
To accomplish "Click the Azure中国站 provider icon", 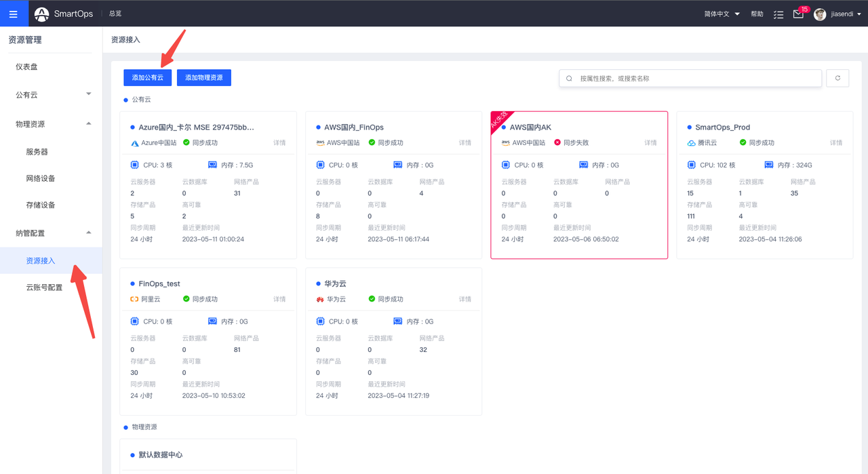I will click(135, 143).
